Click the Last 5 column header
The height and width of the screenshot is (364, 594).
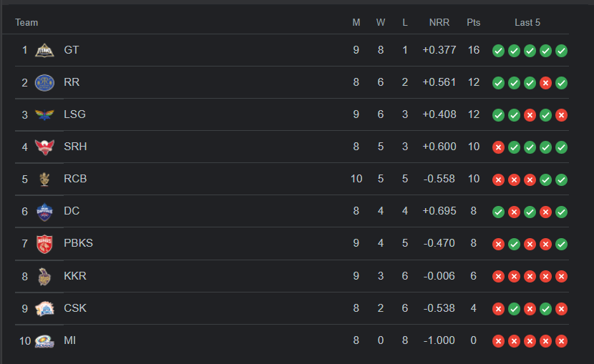(527, 22)
